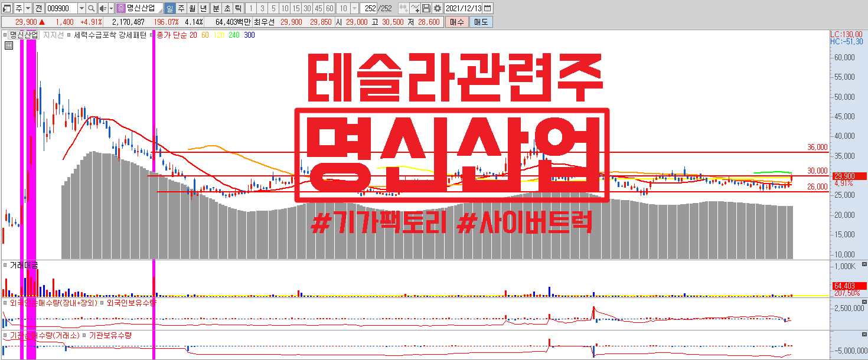Select yearly 년 chart period
Image resolution: width=868 pixels, height=360 pixels.
click(x=204, y=8)
